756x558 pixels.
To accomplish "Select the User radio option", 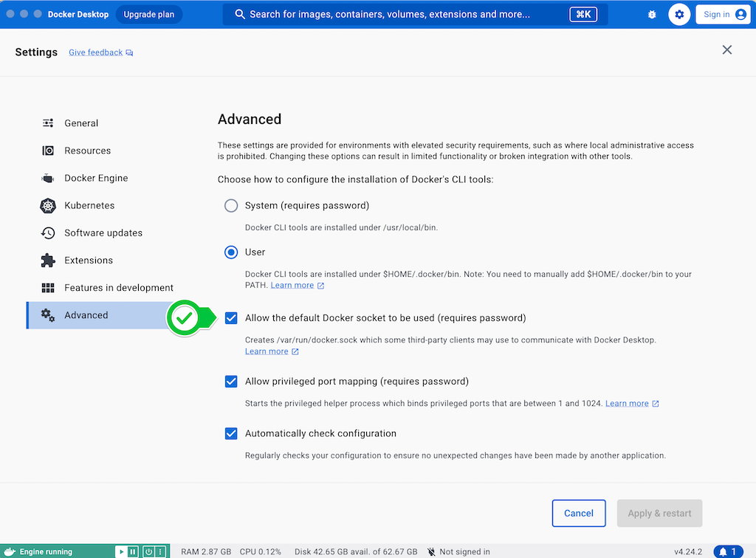I will (x=231, y=252).
